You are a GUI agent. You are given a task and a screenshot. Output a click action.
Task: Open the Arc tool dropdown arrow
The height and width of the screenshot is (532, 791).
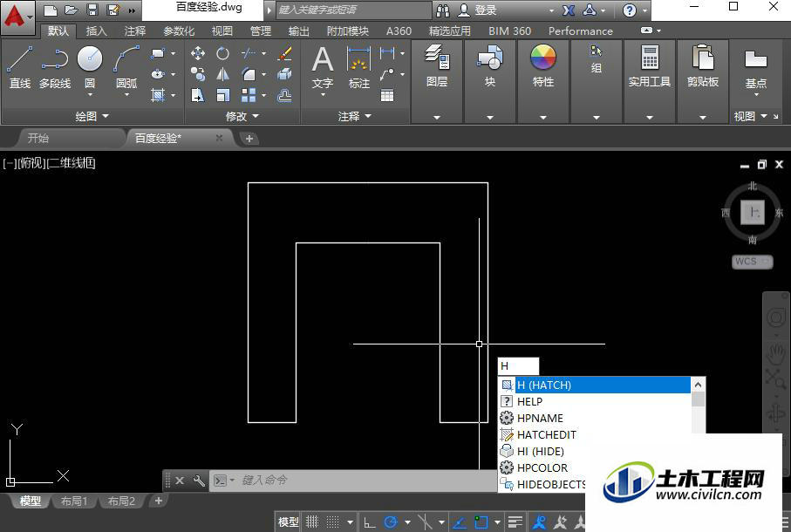[x=126, y=94]
